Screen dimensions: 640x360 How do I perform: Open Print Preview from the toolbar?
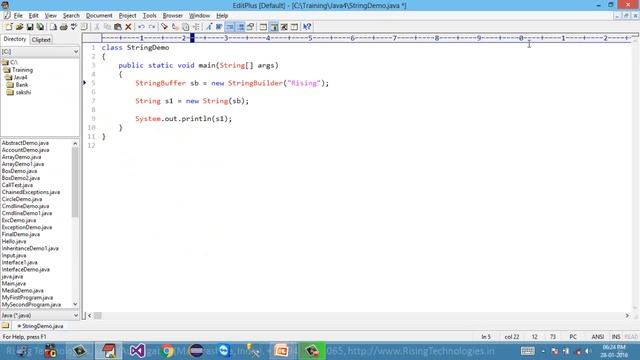[x=53, y=27]
